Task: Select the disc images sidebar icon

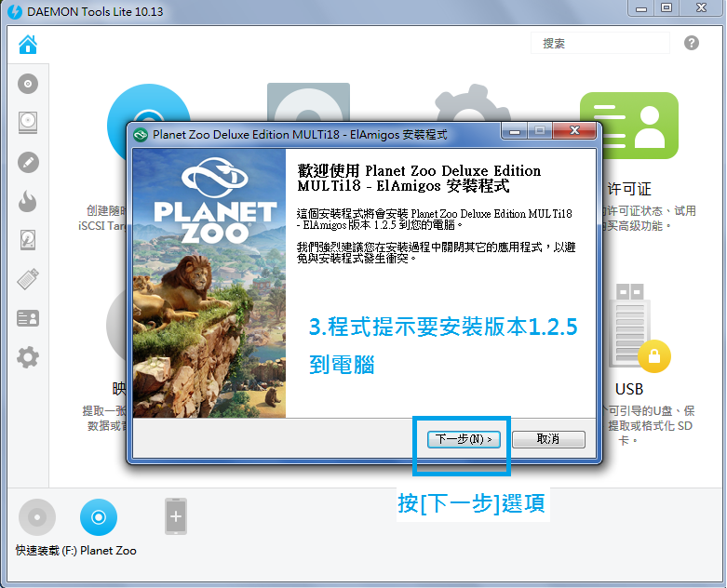Action: point(28,84)
